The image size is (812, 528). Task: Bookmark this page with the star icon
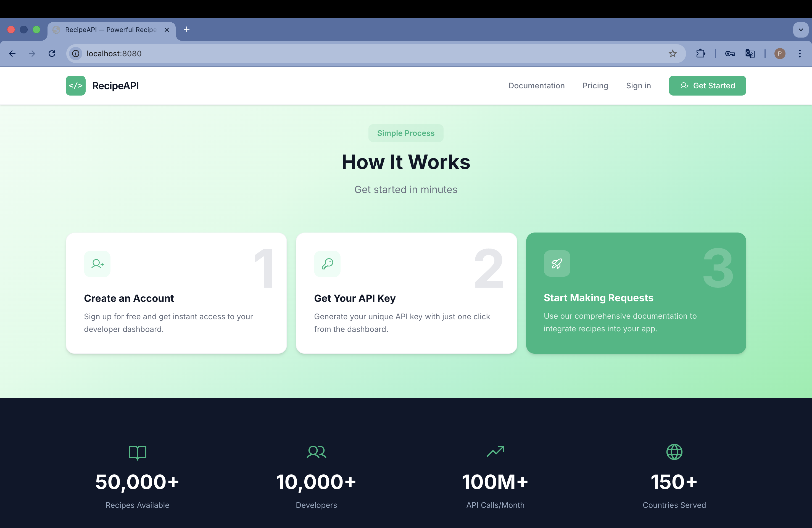click(x=673, y=54)
